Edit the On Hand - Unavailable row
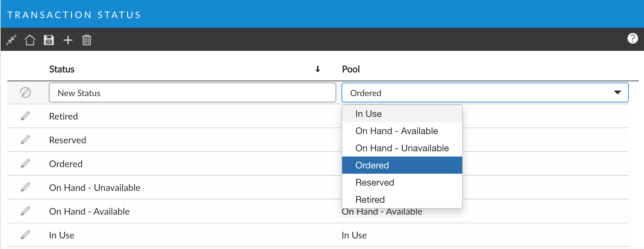 25,188
